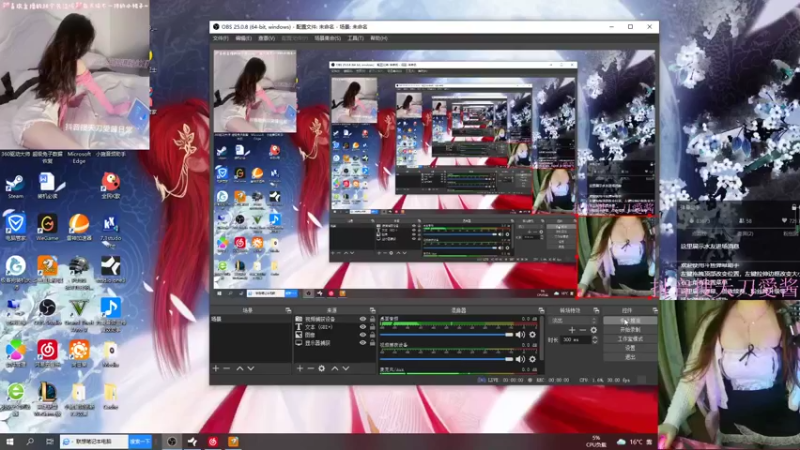
Task: Click the 搜索一下 taskbar search button
Action: tap(140, 442)
